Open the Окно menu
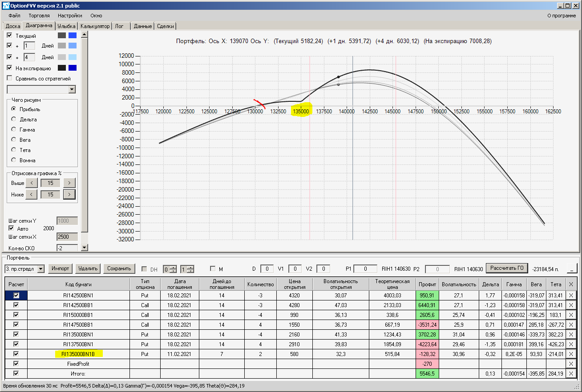The width and height of the screenshot is (582, 392). pos(96,16)
